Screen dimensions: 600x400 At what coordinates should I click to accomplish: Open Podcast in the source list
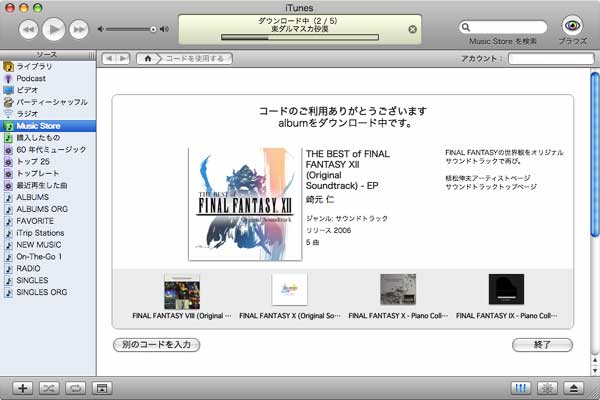[48, 78]
